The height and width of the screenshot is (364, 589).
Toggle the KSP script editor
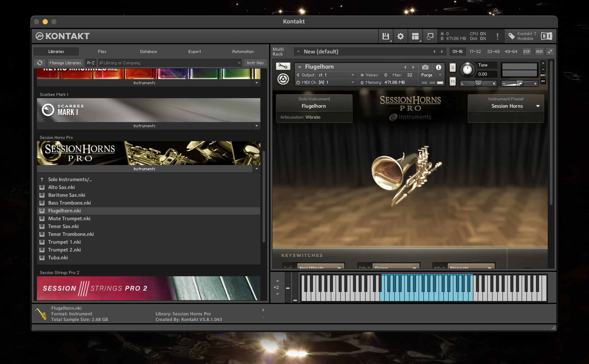click(527, 51)
